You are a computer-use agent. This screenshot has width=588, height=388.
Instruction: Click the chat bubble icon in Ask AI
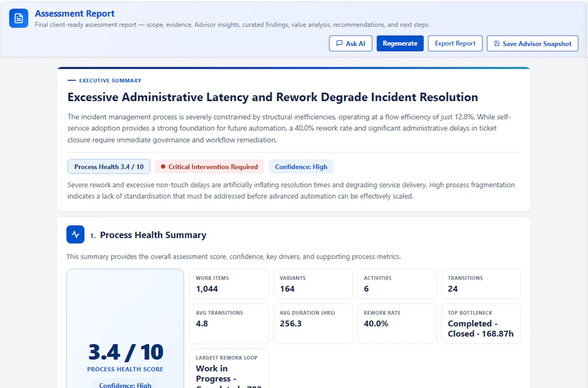pyautogui.click(x=339, y=43)
